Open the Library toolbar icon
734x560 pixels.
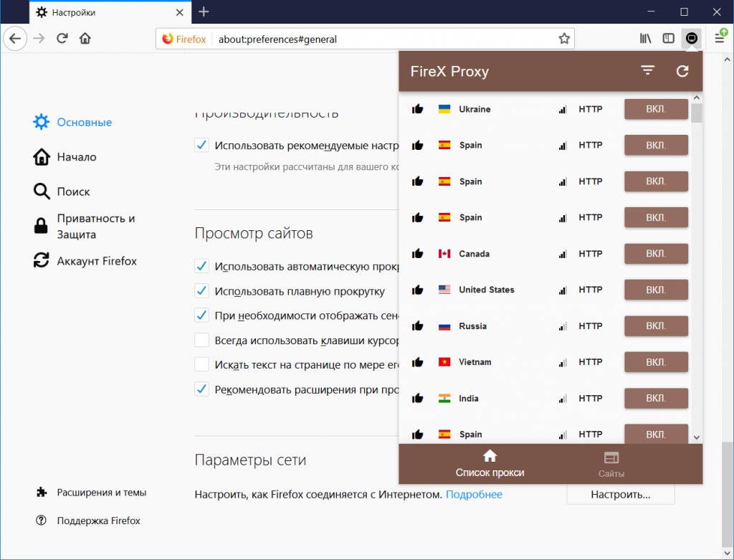(646, 39)
